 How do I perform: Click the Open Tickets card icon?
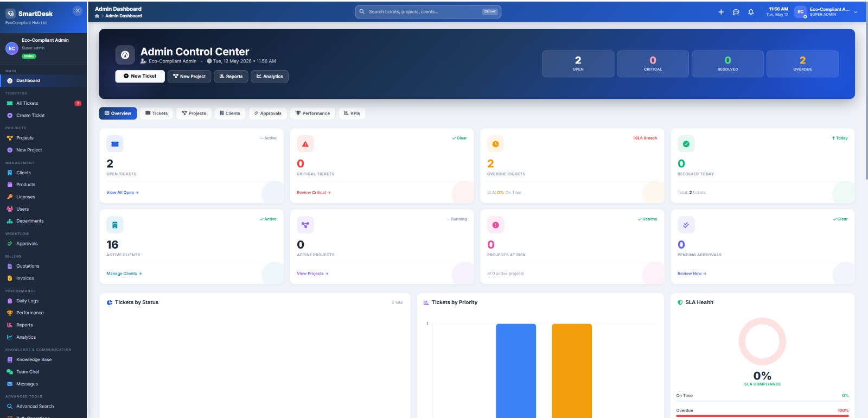click(115, 144)
